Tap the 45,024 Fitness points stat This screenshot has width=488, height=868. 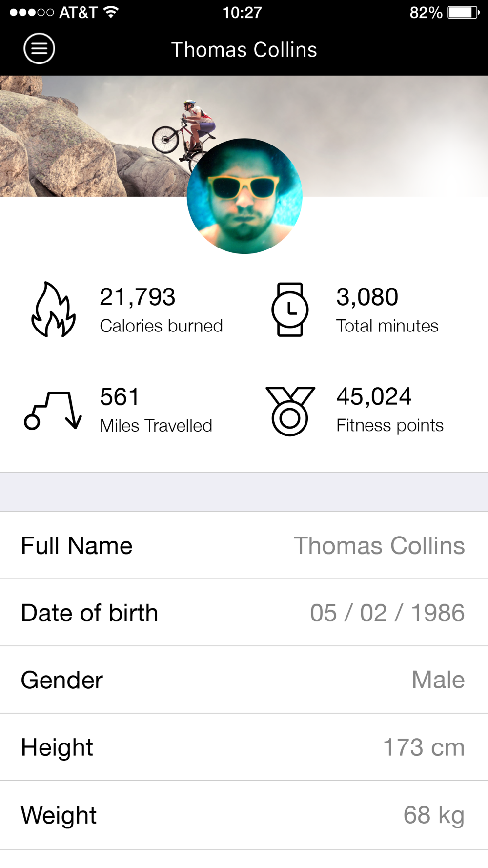(x=389, y=410)
